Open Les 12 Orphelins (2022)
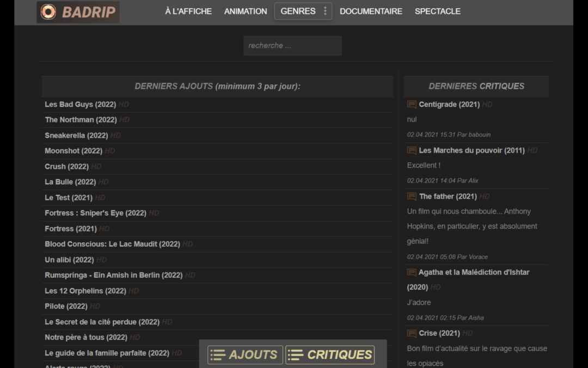Screen dimensions: 588x368 pos(85,291)
